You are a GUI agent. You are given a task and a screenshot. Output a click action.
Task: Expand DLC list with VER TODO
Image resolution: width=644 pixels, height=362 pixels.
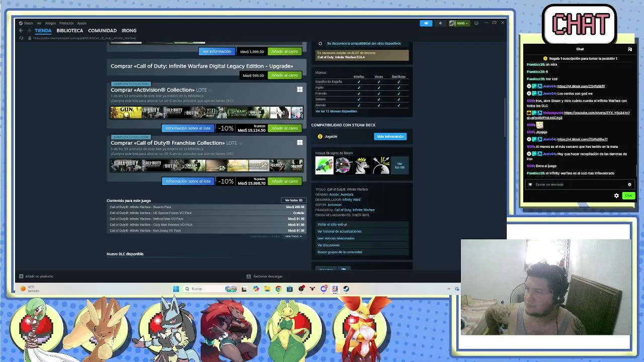[x=293, y=236]
